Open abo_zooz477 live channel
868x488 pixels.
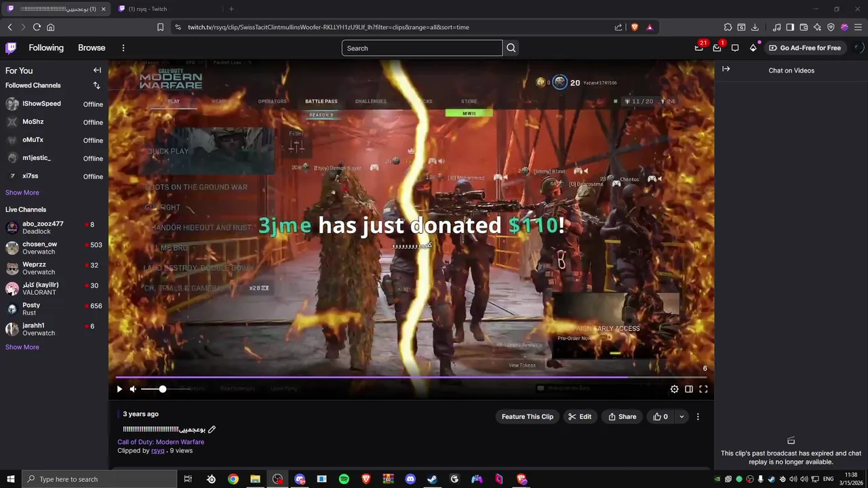click(54, 228)
